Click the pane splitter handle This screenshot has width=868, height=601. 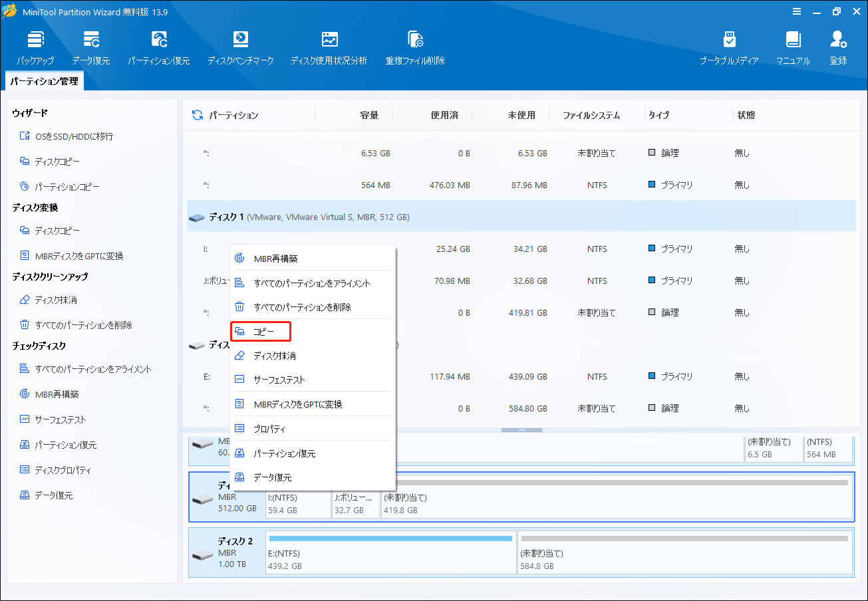pos(521,430)
